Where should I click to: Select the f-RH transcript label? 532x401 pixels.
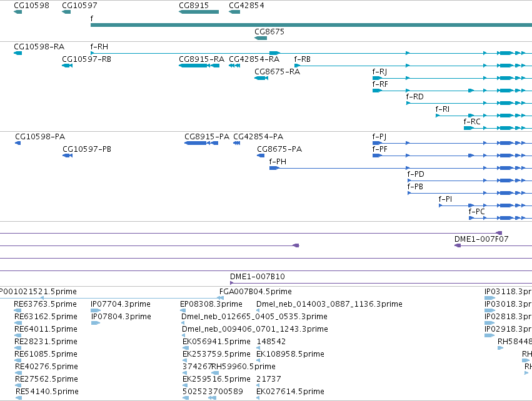[99, 46]
